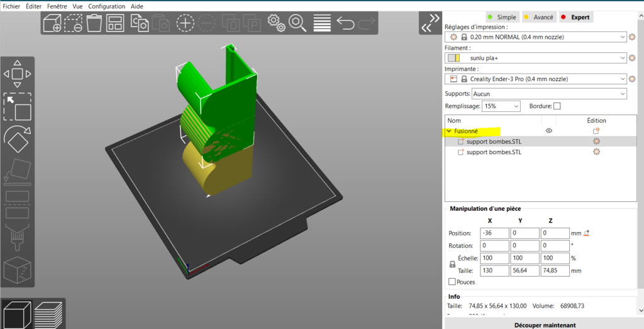
Task: Toggle the eye visibility of Fusionné
Action: click(x=548, y=131)
